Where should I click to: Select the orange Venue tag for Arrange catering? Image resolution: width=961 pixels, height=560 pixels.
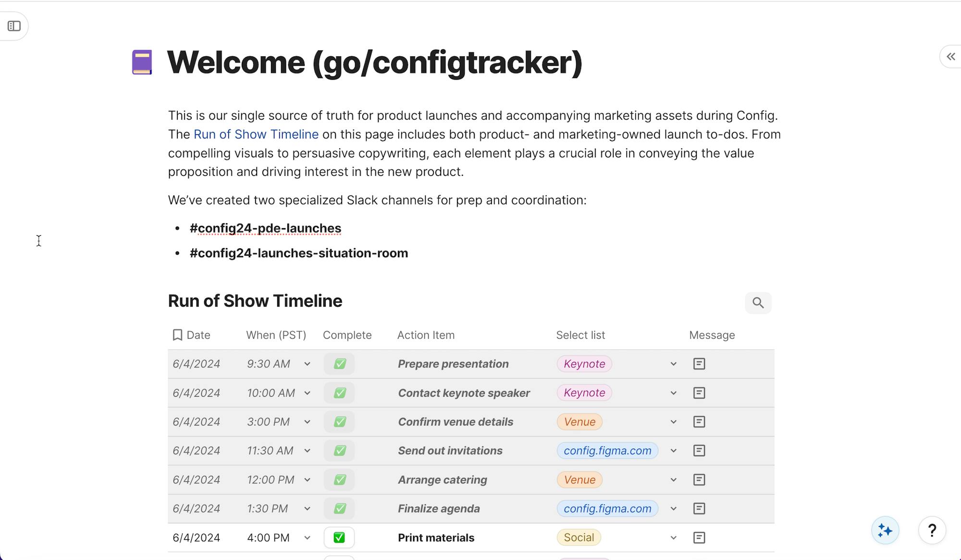[579, 480]
